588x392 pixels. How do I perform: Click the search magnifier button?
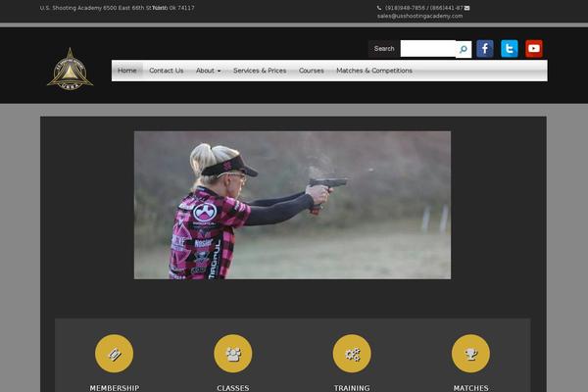pos(464,49)
